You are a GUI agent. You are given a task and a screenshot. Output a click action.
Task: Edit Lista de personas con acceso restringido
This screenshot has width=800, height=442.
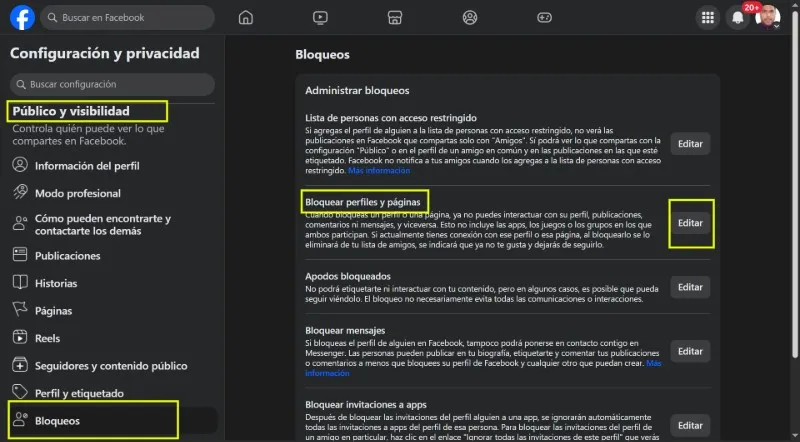tap(690, 144)
